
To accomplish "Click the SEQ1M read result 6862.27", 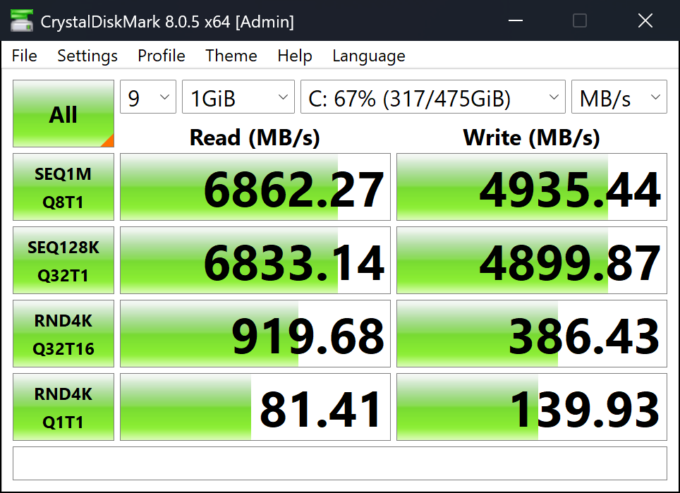I will click(255, 187).
